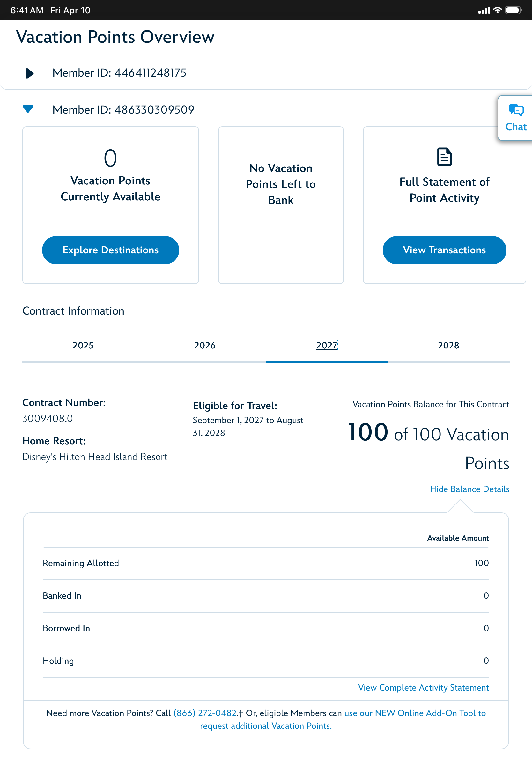Image resolution: width=532 pixels, height=762 pixels.
Task: Expand Member ID 446411248175 section
Action: coord(30,73)
